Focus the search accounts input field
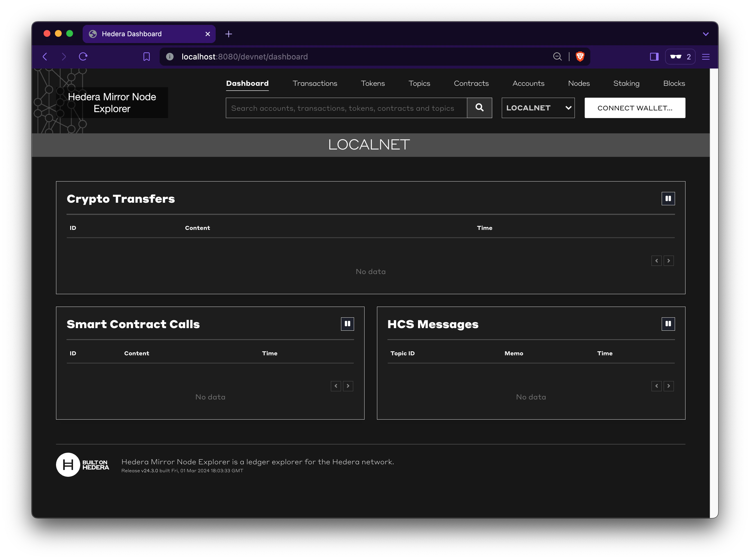This screenshot has width=750, height=560. 346,108
